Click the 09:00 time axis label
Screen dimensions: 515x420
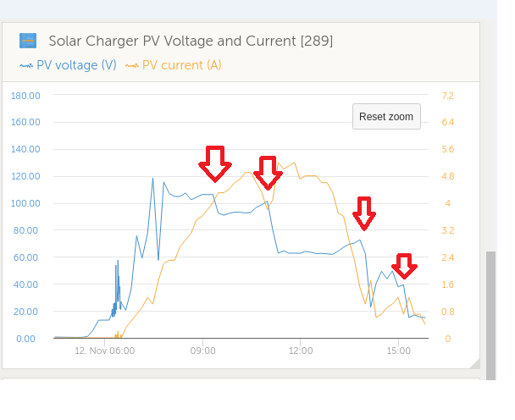click(203, 351)
